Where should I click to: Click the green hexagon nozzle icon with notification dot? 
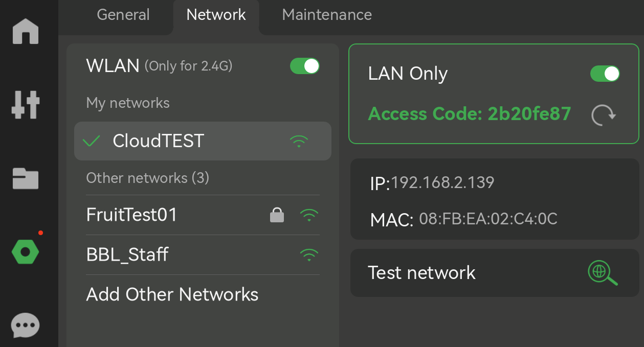click(x=24, y=251)
